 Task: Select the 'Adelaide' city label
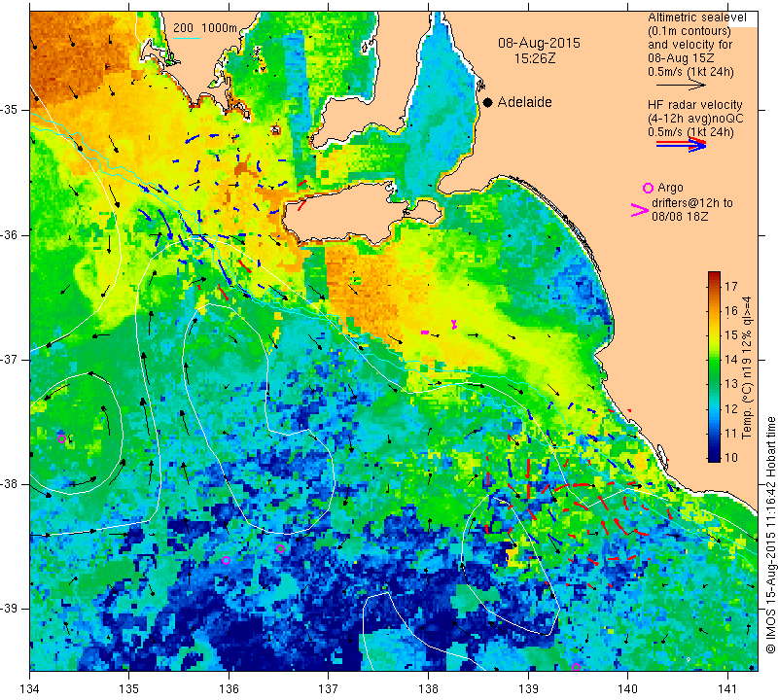click(x=524, y=102)
